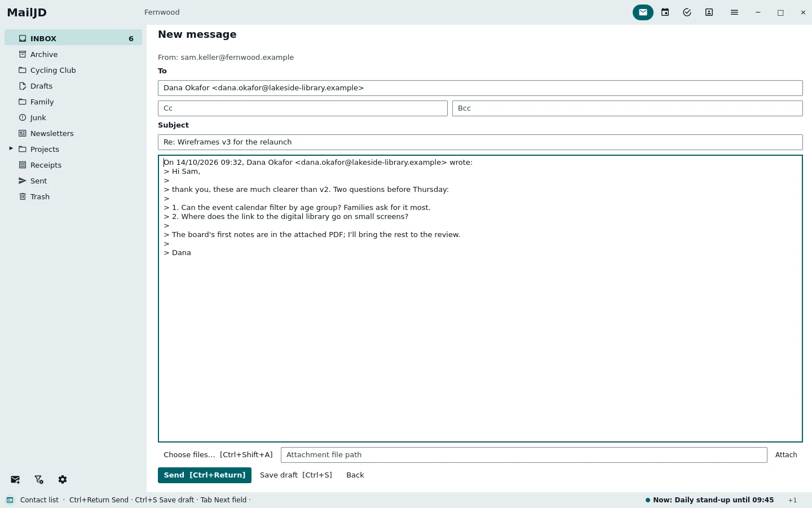Open the Trash folder

click(x=73, y=196)
